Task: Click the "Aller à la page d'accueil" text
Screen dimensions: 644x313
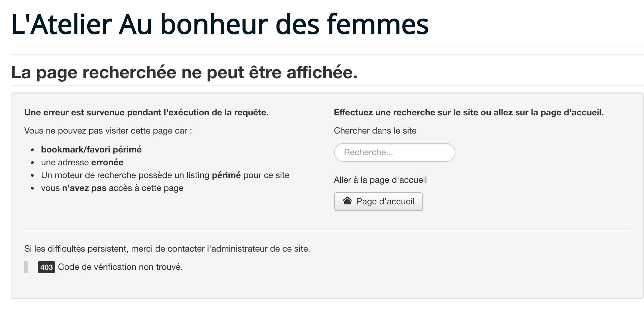Action: pos(380,180)
